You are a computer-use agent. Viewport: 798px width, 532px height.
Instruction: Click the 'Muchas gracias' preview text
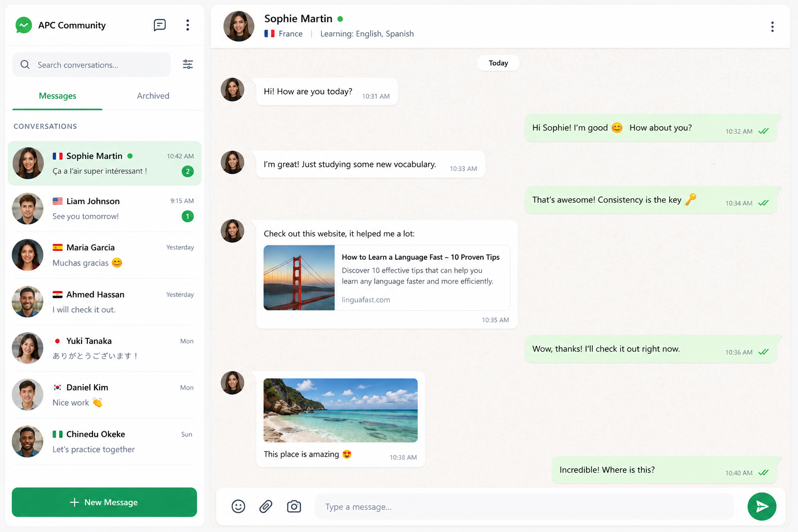(x=81, y=263)
